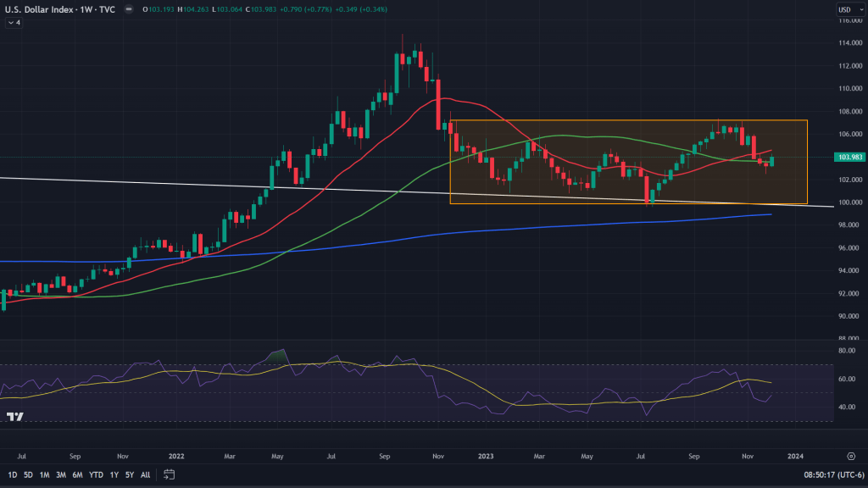Open chart settings gear at bottom right
The width and height of the screenshot is (868, 488).
(x=850, y=454)
